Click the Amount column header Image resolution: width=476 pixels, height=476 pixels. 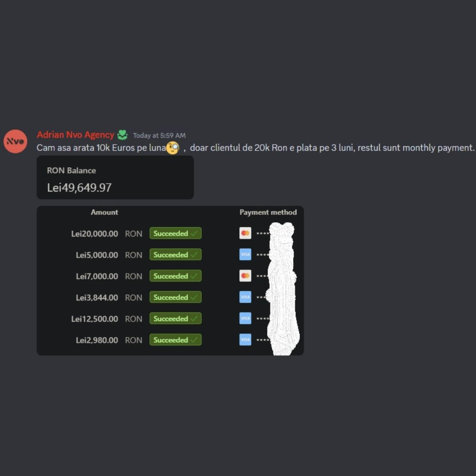(x=104, y=212)
